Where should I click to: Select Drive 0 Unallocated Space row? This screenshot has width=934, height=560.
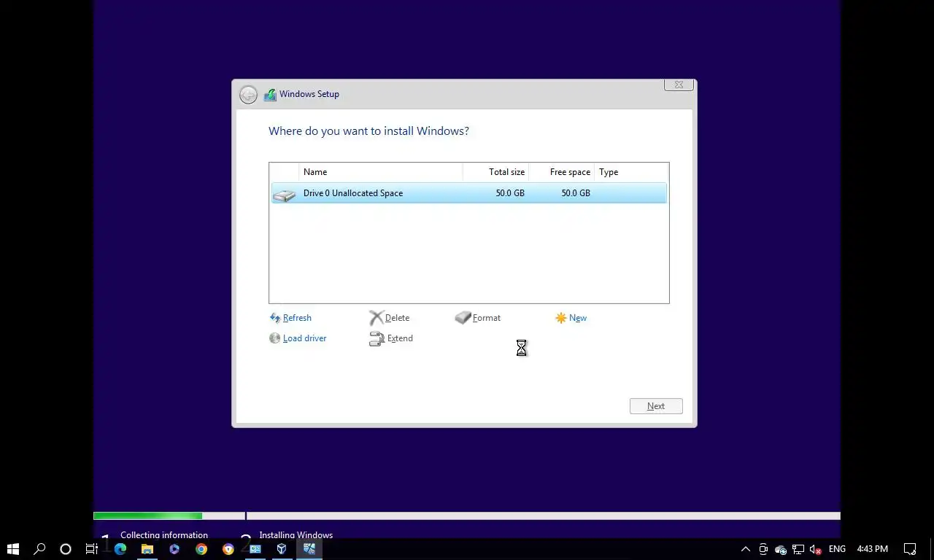(x=468, y=193)
